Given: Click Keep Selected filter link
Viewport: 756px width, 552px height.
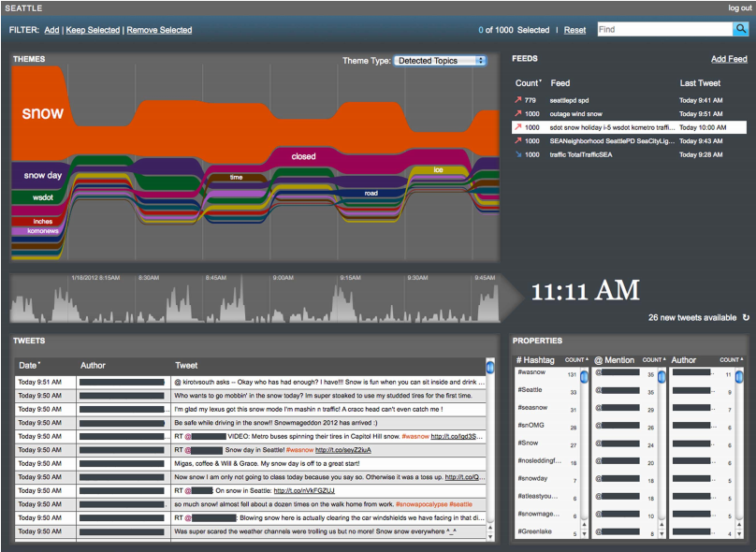Looking at the screenshot, I should [93, 30].
